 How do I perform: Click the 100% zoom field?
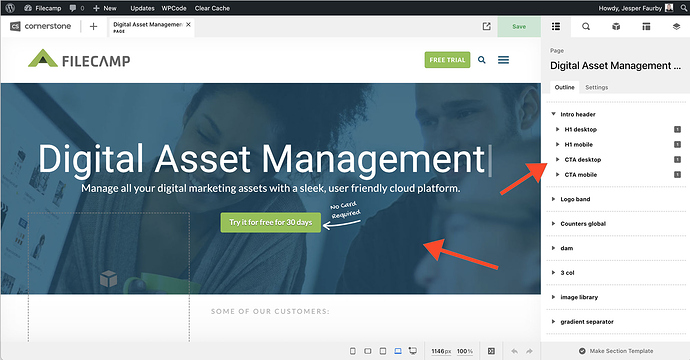click(x=465, y=351)
